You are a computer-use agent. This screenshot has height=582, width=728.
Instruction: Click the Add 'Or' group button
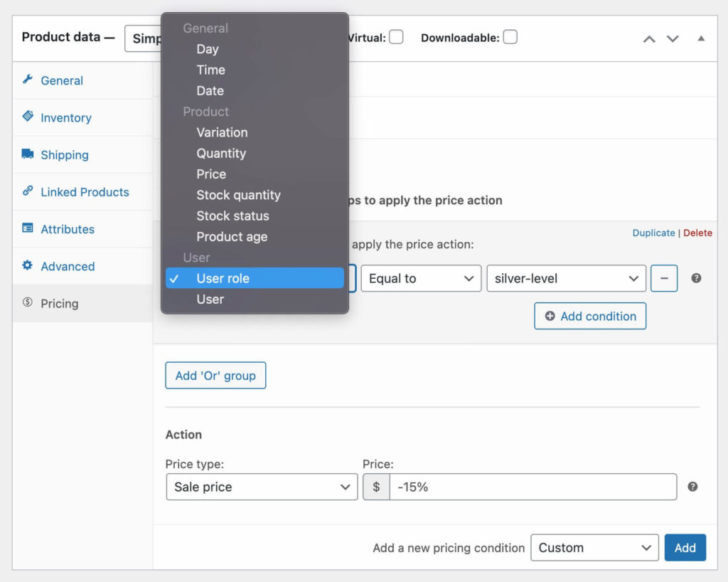pyautogui.click(x=215, y=375)
